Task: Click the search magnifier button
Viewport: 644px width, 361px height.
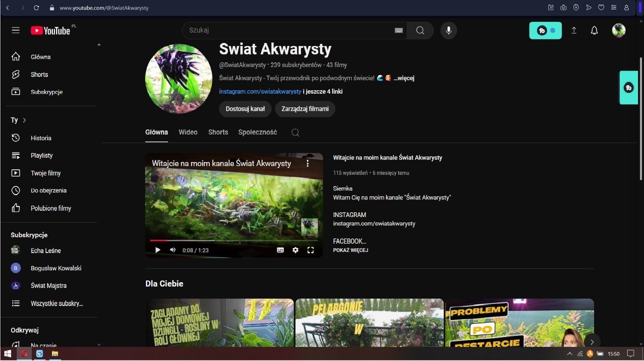Action: click(x=420, y=31)
